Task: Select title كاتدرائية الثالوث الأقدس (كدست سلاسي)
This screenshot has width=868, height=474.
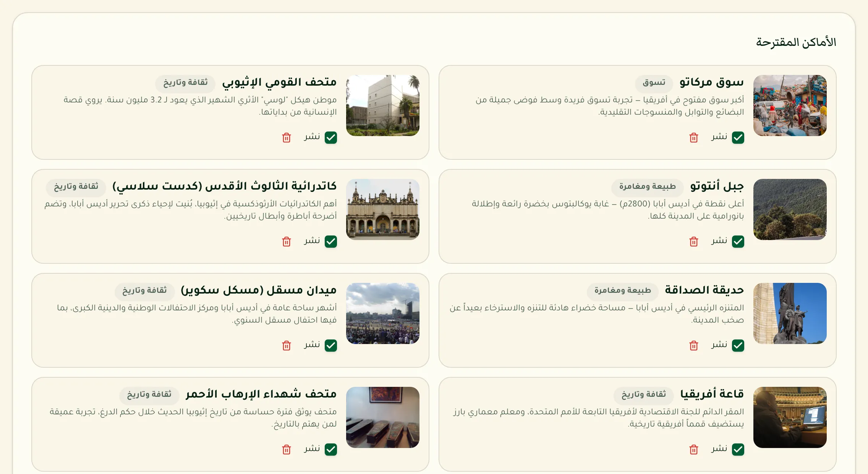Action: (x=225, y=186)
